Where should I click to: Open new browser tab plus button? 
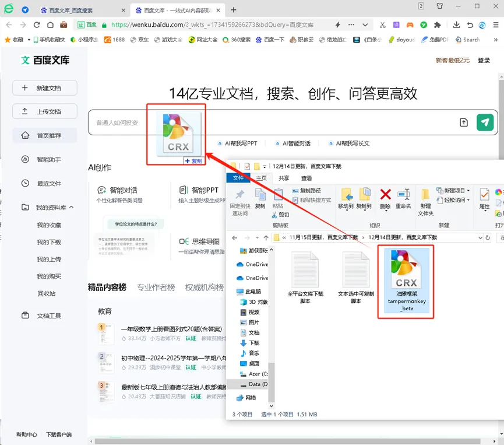(234, 10)
